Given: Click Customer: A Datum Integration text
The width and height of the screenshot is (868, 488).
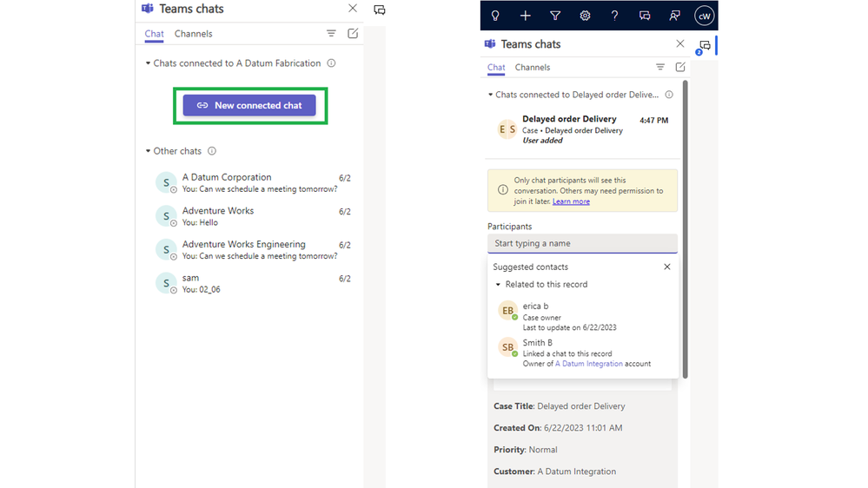Looking at the screenshot, I should (x=554, y=472).
